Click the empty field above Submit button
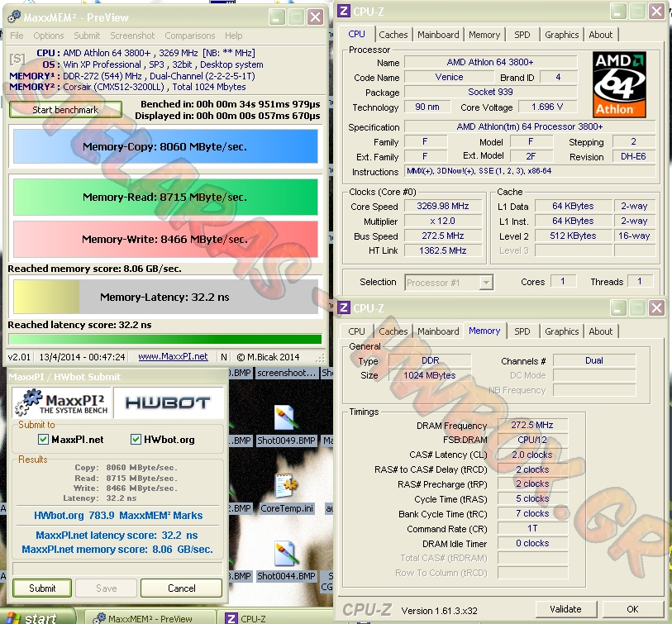The height and width of the screenshot is (624, 672). pos(117,569)
